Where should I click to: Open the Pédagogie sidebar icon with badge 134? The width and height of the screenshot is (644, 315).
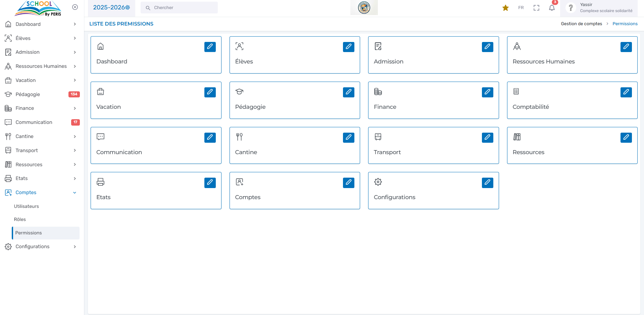[x=8, y=94]
